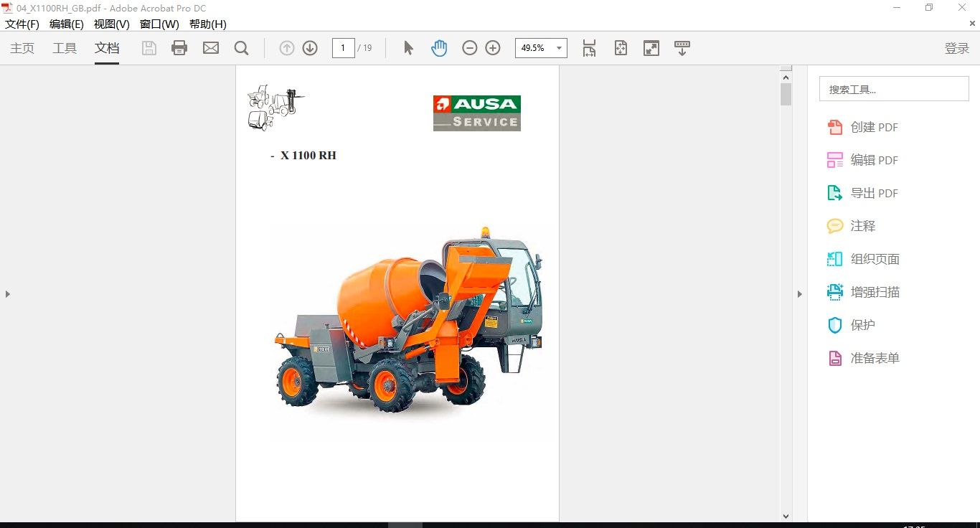Screen dimensions: 980x528
Task: Expand the right panel collapse arrow
Action: tap(799, 293)
